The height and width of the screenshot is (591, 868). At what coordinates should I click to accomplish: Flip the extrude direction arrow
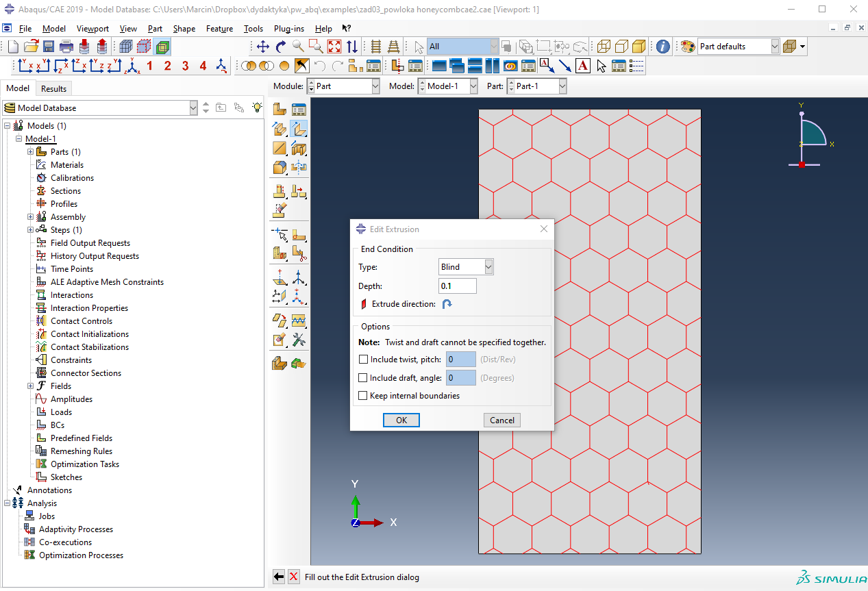(x=447, y=304)
